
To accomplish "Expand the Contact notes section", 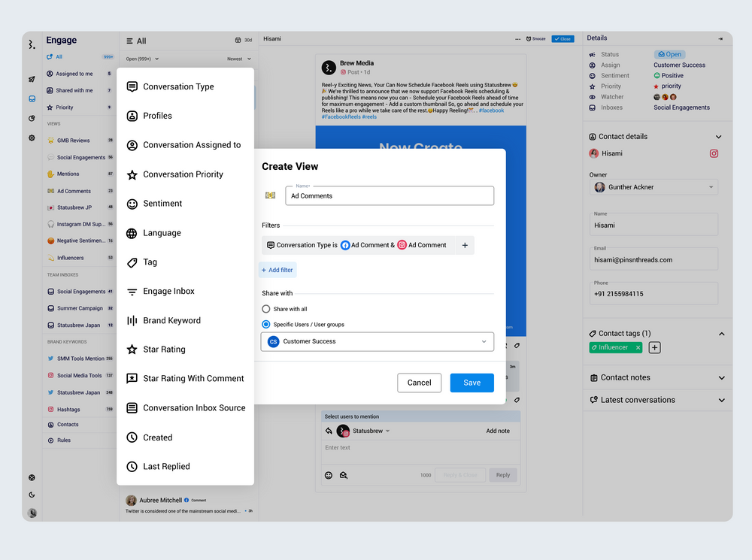I will pos(721,378).
